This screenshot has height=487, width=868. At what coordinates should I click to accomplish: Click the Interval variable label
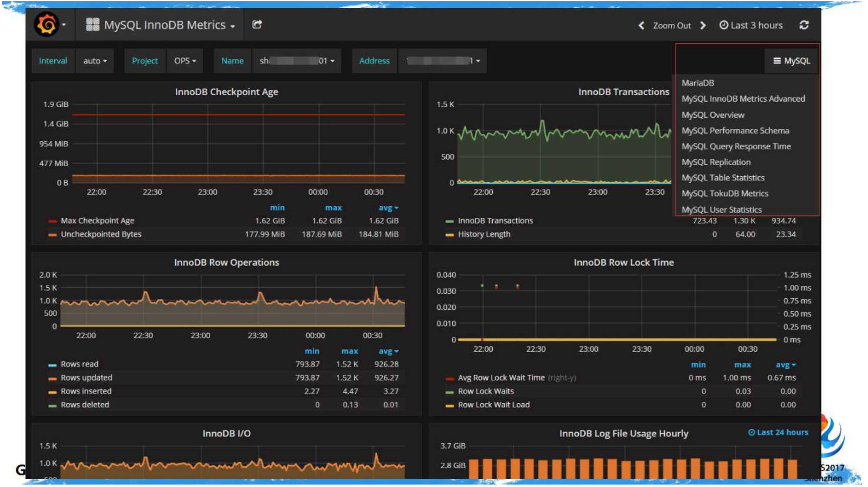pos(53,61)
